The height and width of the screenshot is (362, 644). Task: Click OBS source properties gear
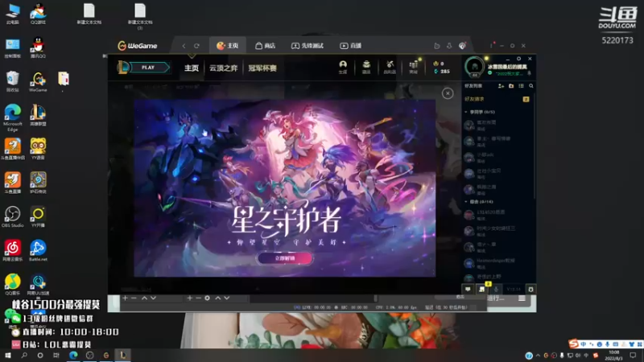pos(207,298)
